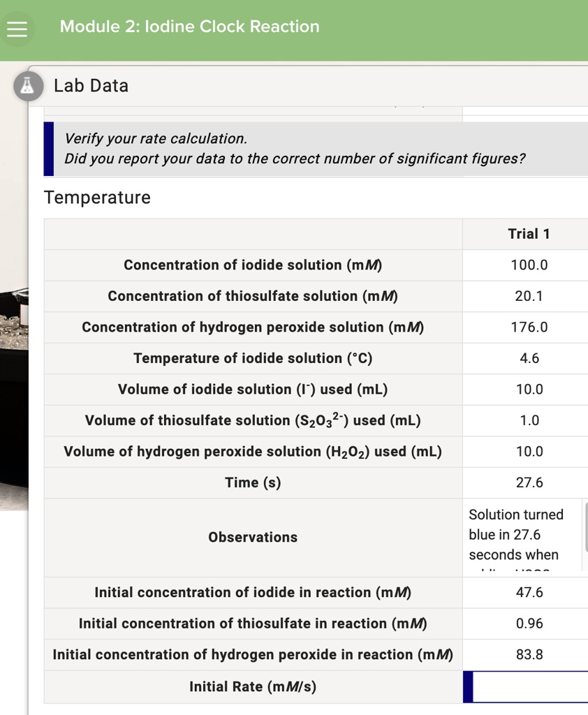Click the reaction Time value 27.6
Image resolution: width=588 pixels, height=715 pixels.
pos(529,482)
